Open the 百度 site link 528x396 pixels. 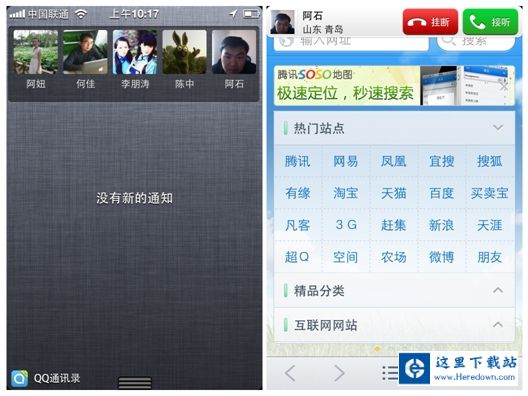point(442,193)
